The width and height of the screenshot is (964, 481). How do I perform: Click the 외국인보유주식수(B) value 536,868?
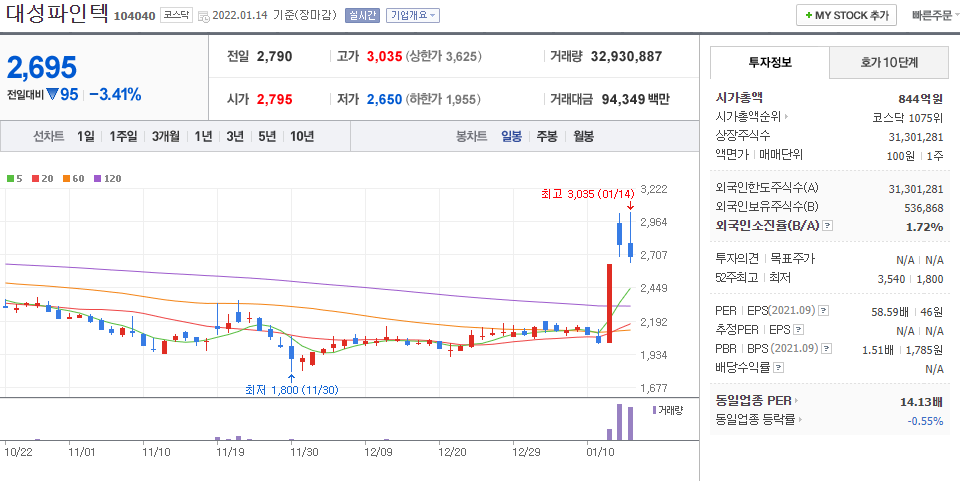pyautogui.click(x=924, y=208)
